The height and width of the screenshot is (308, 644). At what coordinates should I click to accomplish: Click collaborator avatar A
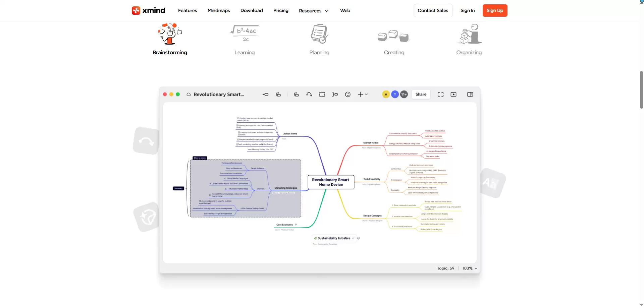[386, 95]
